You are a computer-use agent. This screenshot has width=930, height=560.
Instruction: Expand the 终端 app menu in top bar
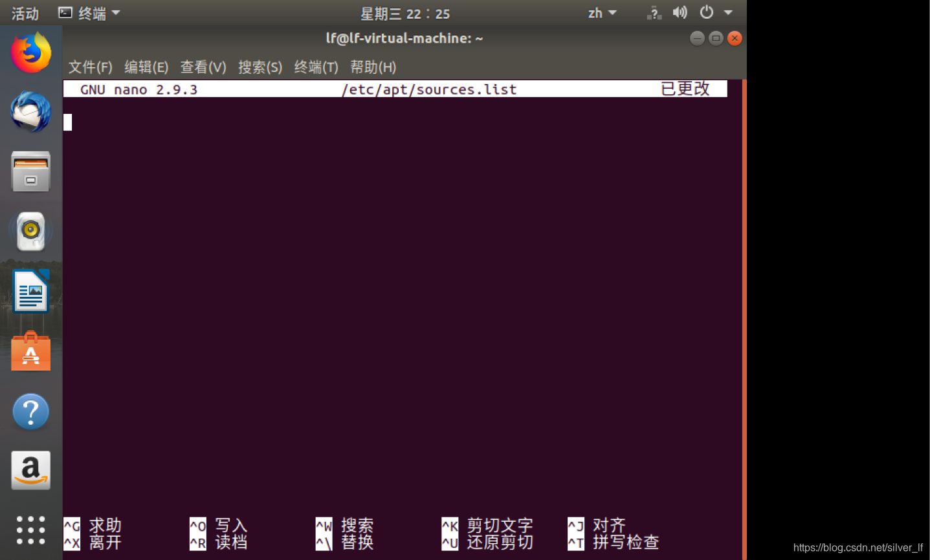(89, 13)
